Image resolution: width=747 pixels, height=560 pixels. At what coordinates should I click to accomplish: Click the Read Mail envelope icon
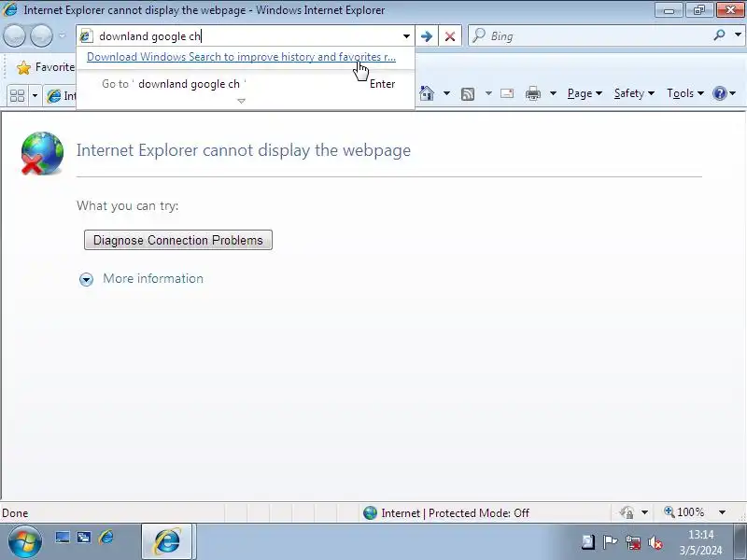pos(507,93)
